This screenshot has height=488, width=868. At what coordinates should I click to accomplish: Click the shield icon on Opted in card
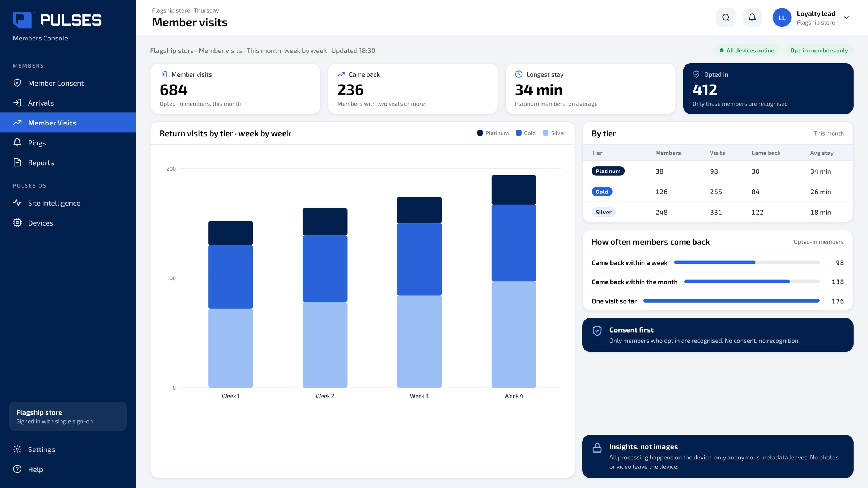[696, 74]
